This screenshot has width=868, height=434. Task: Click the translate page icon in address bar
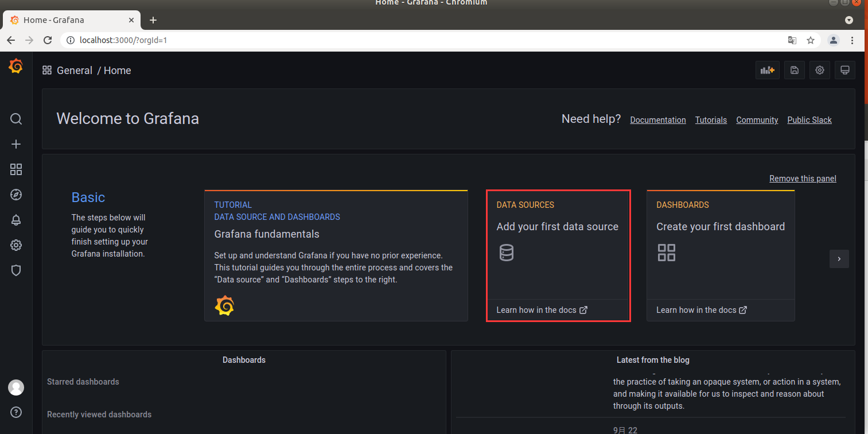coord(792,40)
